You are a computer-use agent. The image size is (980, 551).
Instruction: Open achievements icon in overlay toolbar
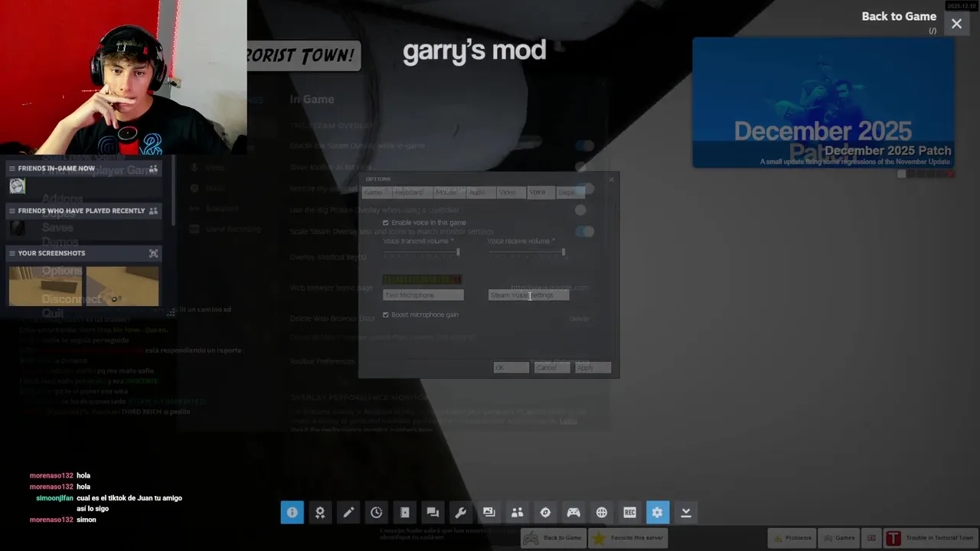[320, 513]
